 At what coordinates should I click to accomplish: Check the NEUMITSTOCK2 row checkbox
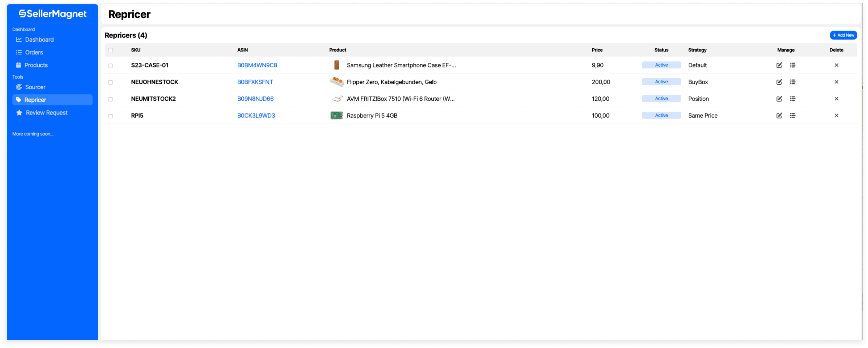[x=111, y=100]
